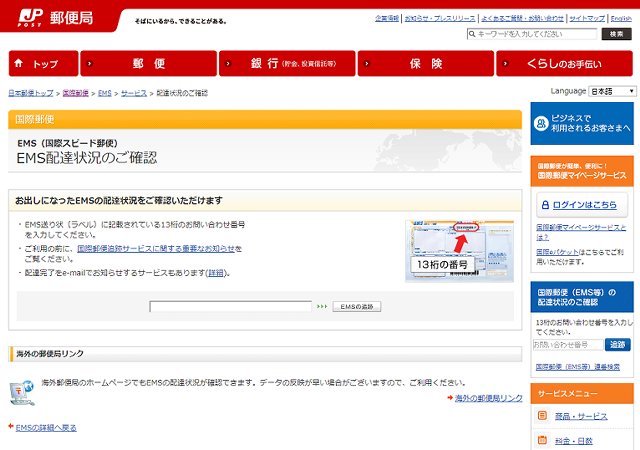Click the English link in header
Screen dimensions: 640x450
[x=621, y=18]
